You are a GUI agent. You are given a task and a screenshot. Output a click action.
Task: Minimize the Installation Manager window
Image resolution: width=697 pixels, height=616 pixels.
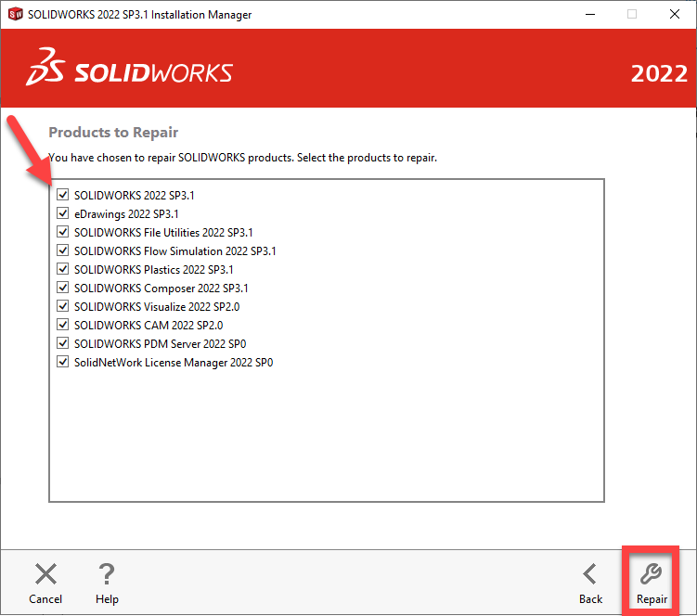tap(590, 14)
